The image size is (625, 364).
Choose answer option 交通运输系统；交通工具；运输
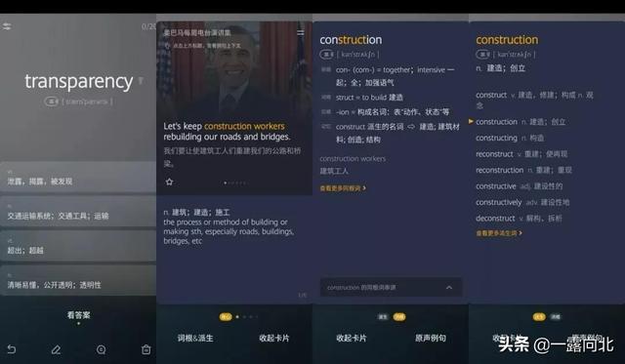coord(78,212)
